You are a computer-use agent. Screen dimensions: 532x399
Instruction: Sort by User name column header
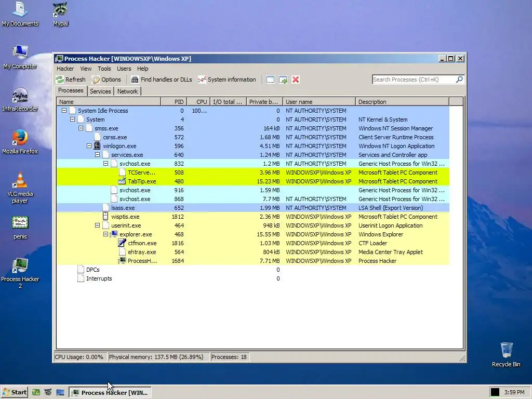pos(320,101)
